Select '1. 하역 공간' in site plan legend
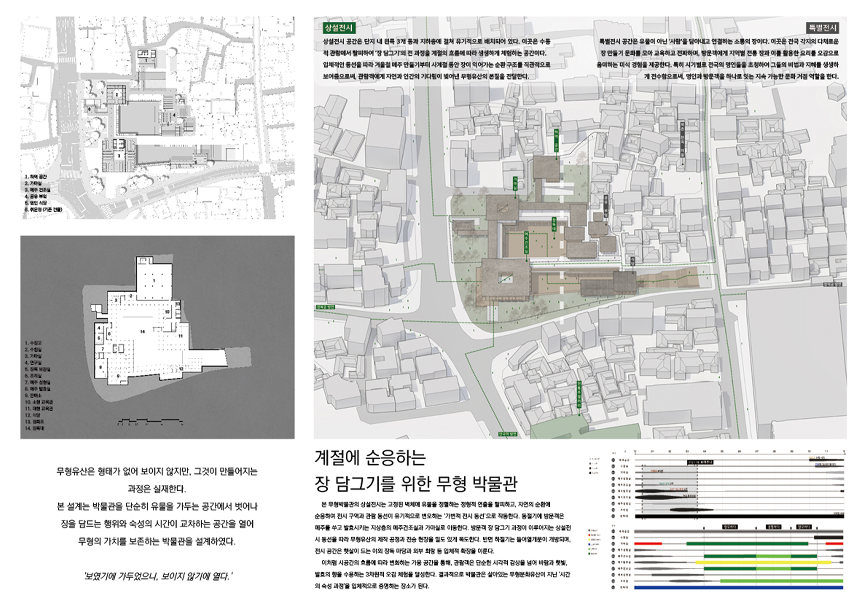The image size is (868, 606). [x=36, y=177]
